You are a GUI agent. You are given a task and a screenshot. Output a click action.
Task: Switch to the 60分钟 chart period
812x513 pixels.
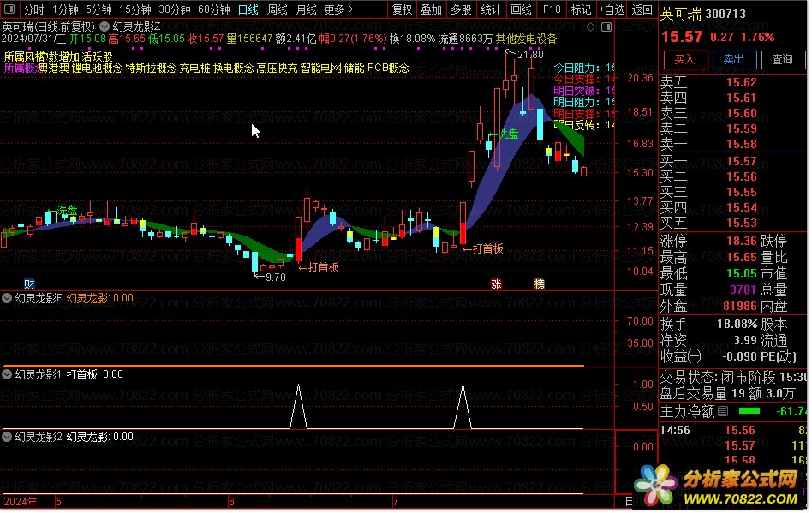214,9
